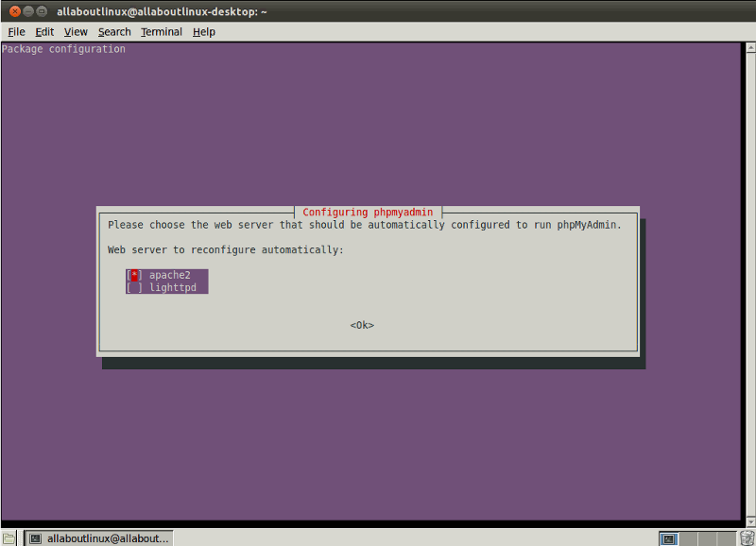Screen dimensions: 756x546
Task: Click the scrollbar down arrow
Action: coord(750,523)
